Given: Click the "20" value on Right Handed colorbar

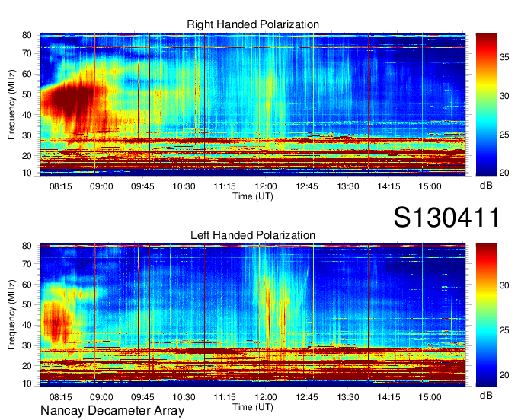Looking at the screenshot, I should coord(504,173).
